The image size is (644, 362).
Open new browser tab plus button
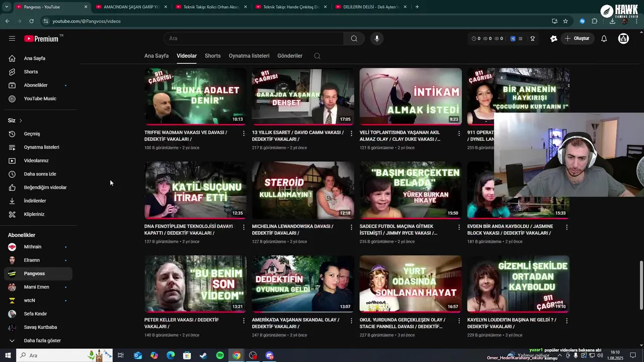point(417,7)
